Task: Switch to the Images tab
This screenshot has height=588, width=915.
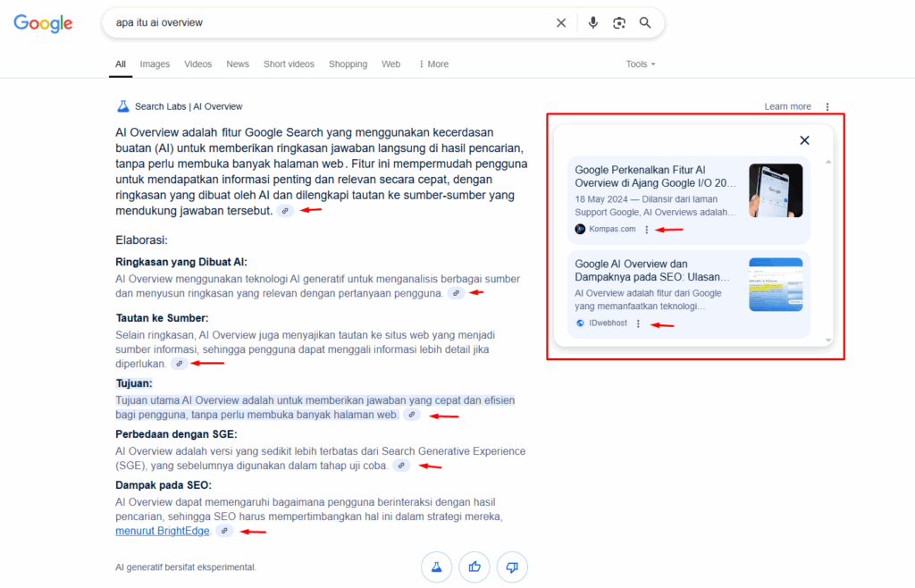Action: [155, 64]
